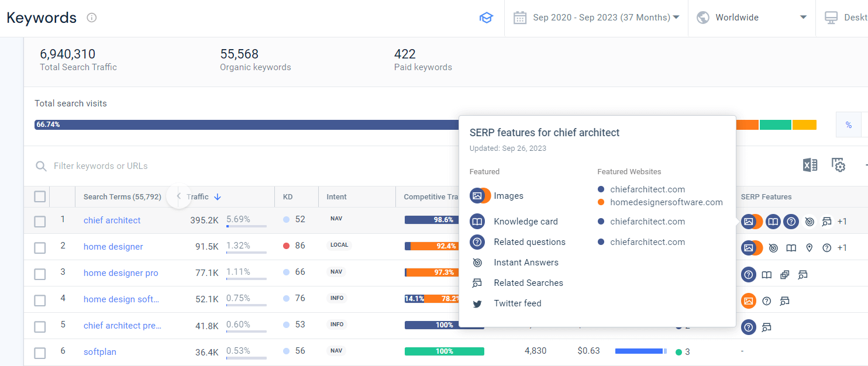This screenshot has height=366, width=868.
Task: Click the Images SERP icon in the home designer row
Action: [749, 248]
